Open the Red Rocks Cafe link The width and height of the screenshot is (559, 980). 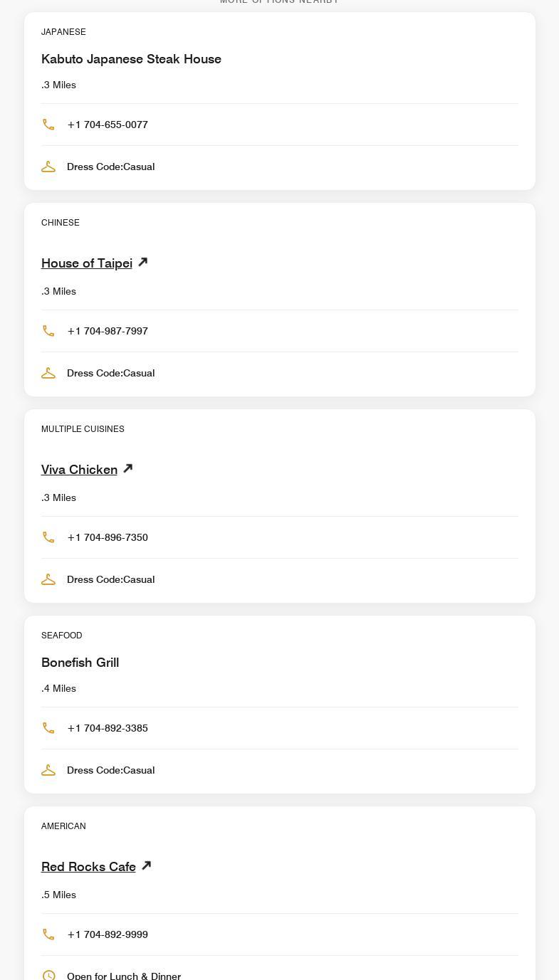point(88,867)
